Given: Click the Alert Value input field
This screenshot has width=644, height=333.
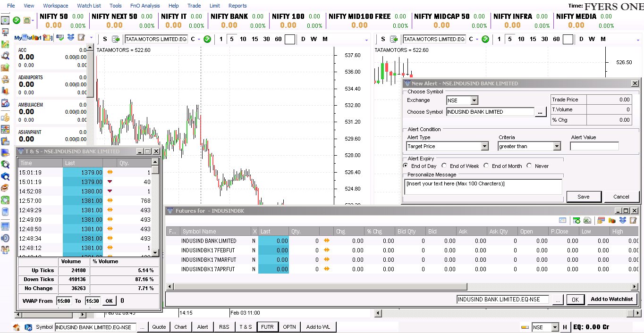Looking at the screenshot, I should [594, 146].
